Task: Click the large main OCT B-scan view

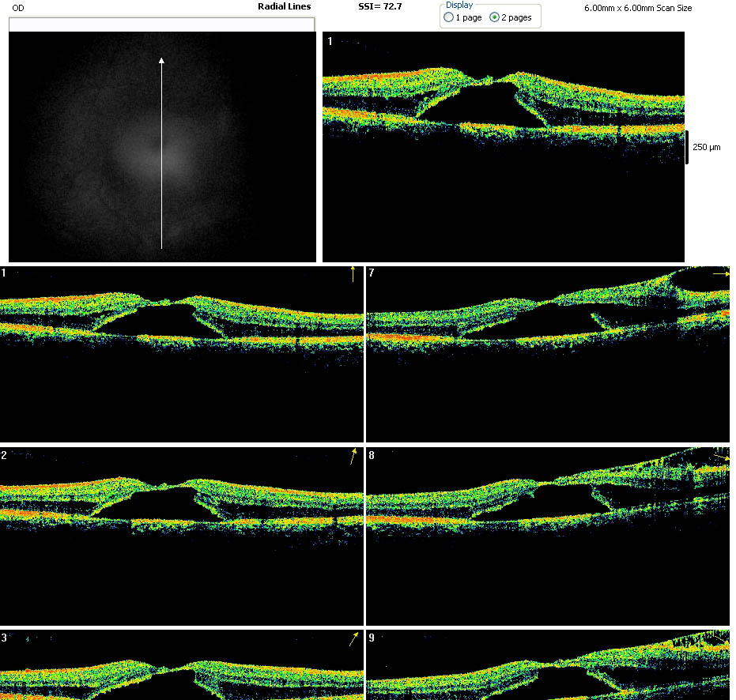Action: pos(503,147)
